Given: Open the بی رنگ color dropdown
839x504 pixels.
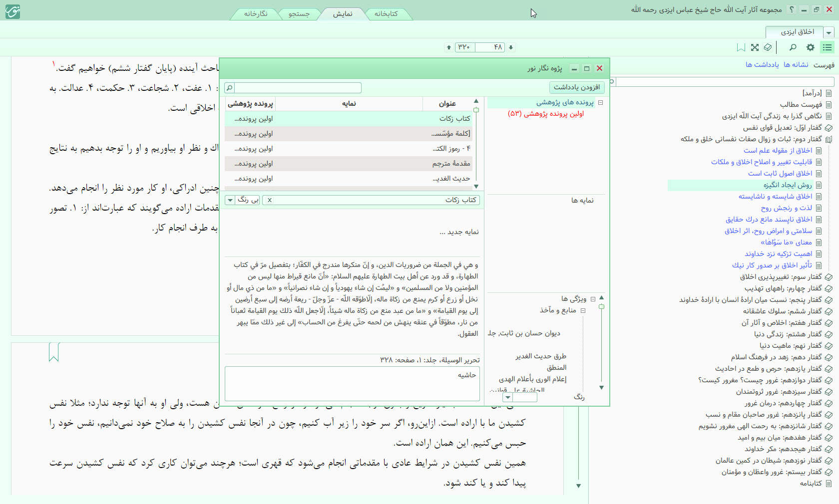Looking at the screenshot, I should click(230, 200).
